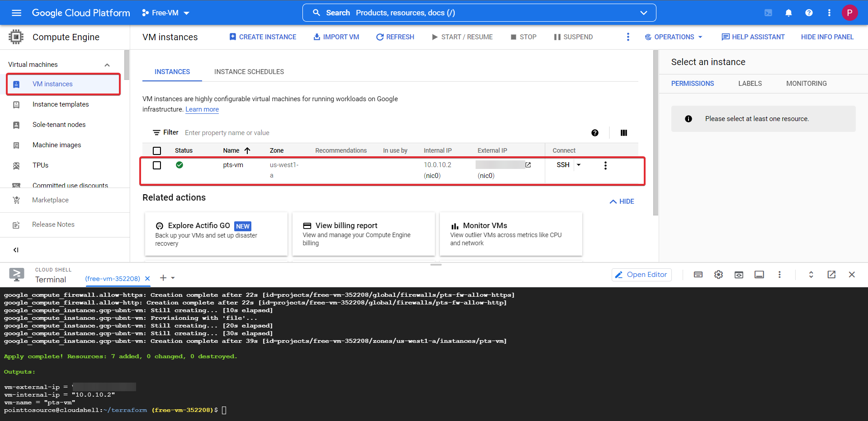Click HELP ASSISTANT button
868x421 pixels.
click(753, 37)
